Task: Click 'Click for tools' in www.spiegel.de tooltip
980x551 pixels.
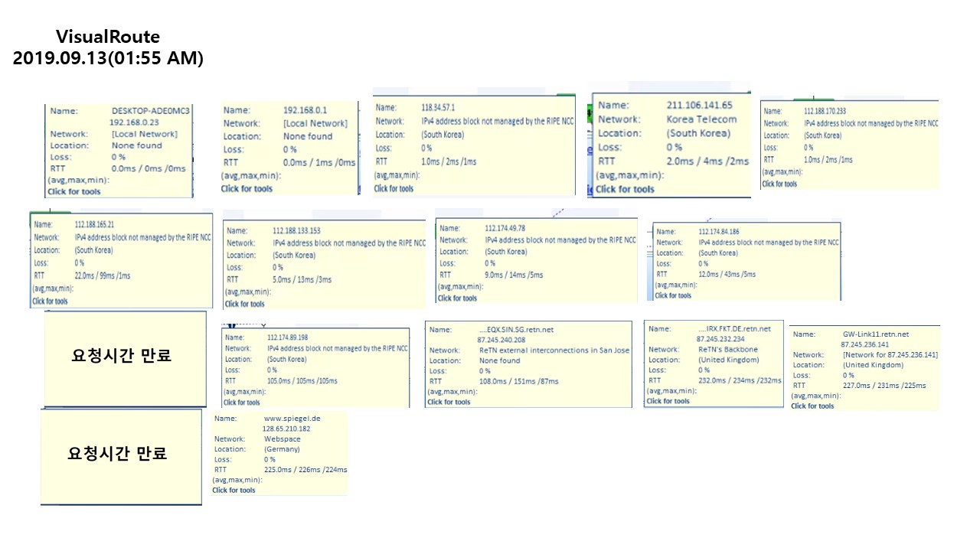Action: point(234,491)
